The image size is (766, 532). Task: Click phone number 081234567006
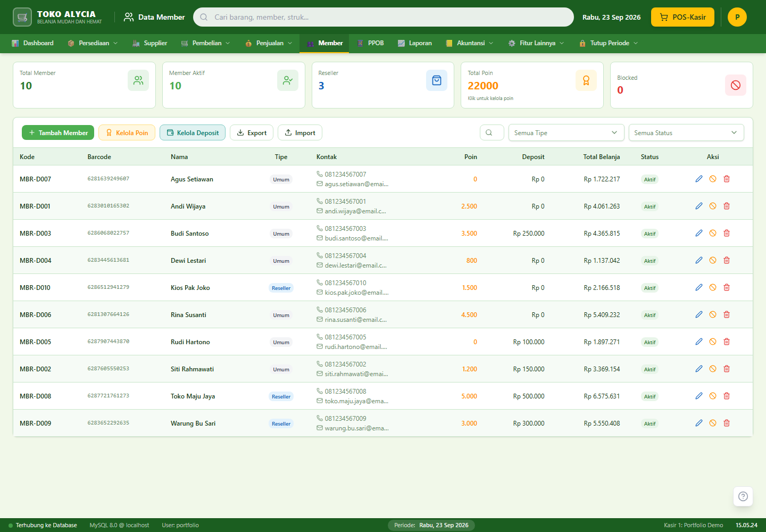(345, 310)
